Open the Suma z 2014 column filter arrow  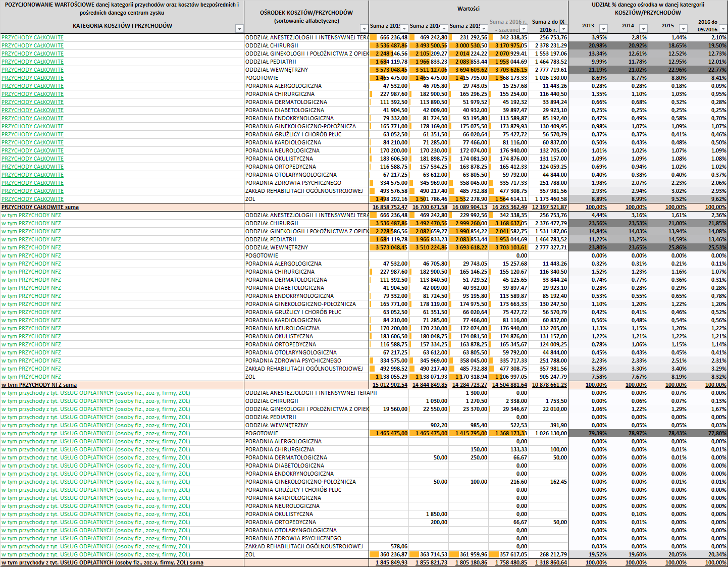pos(444,29)
